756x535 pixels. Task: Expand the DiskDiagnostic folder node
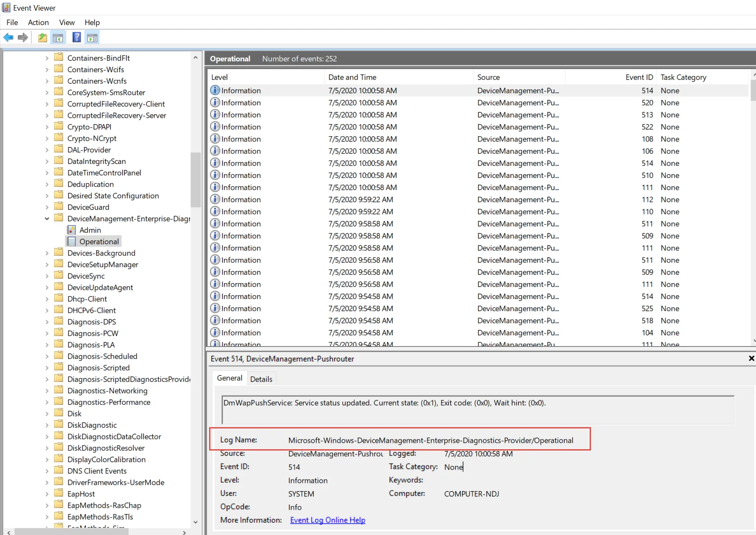tap(47, 425)
